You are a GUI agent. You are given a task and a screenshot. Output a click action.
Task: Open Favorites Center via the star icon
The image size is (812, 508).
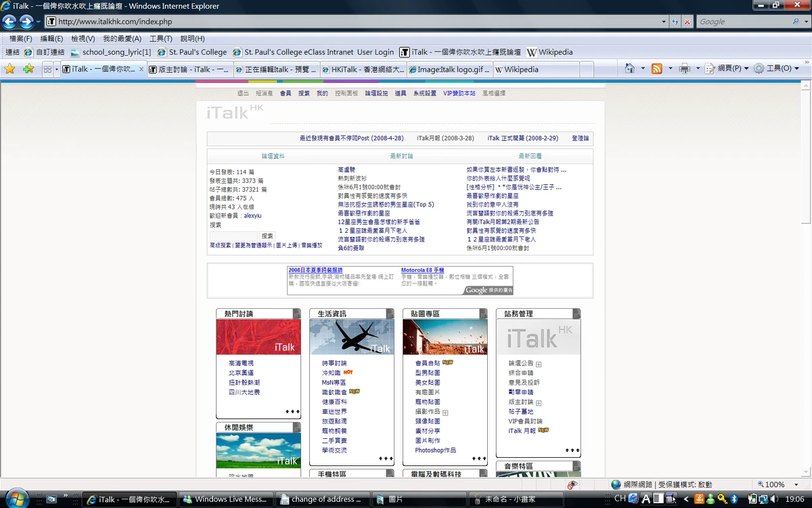click(10, 68)
